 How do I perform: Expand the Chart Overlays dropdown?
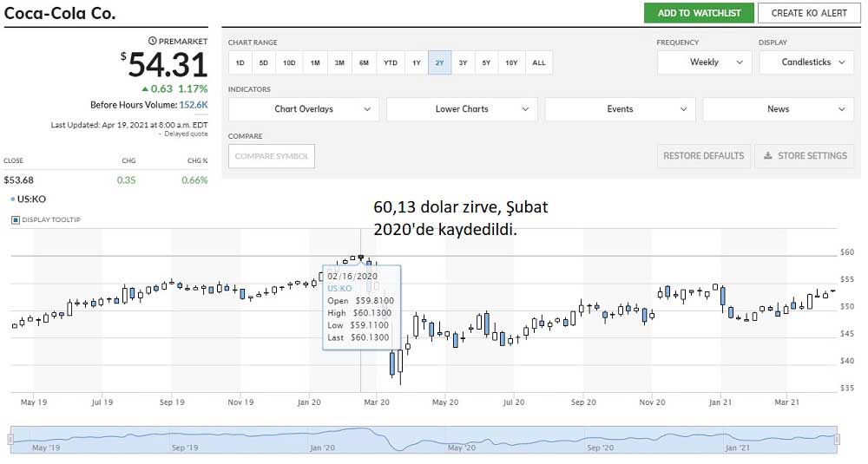(x=303, y=109)
